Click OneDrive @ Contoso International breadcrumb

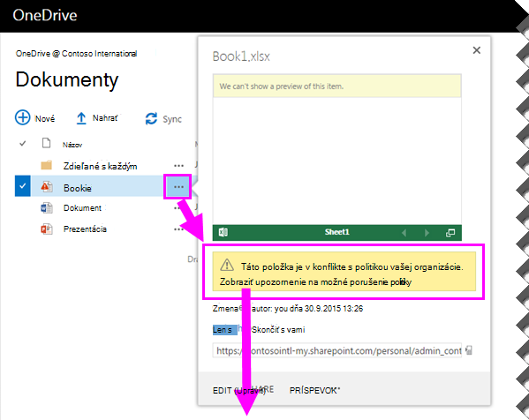click(x=76, y=54)
